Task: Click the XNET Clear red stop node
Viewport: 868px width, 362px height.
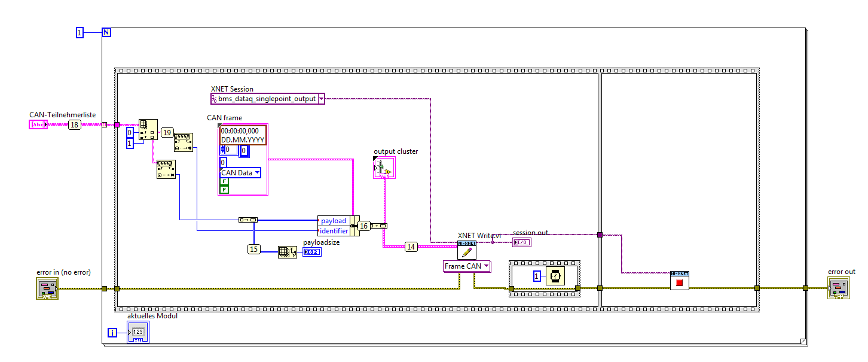Action: tap(679, 281)
